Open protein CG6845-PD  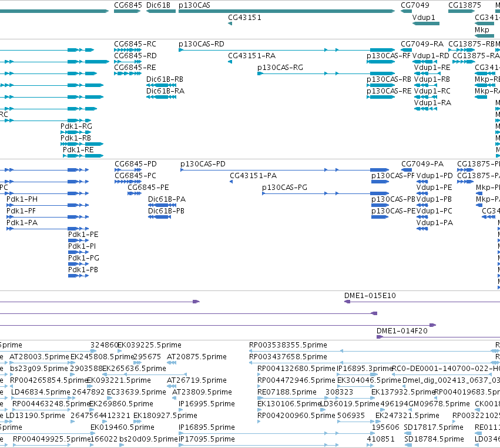[136, 164]
